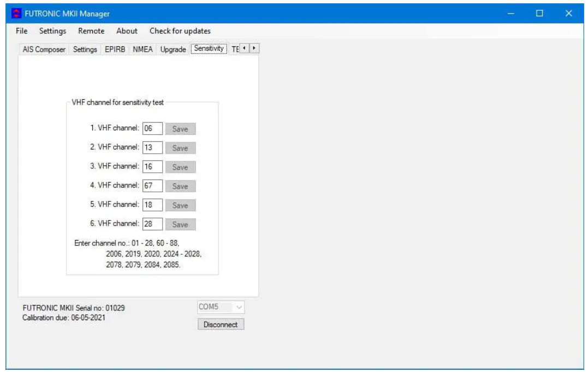This screenshot has width=588, height=372.
Task: Open the About menu
Action: [127, 31]
